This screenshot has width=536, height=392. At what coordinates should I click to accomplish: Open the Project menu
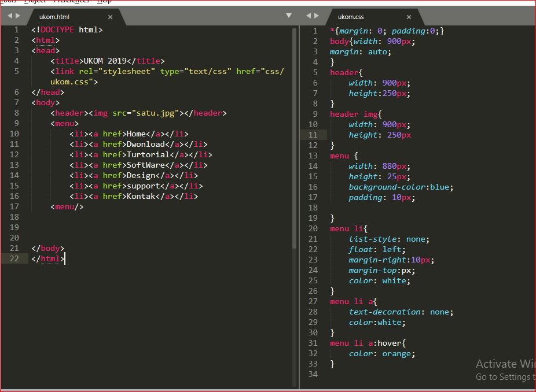(34, 1)
